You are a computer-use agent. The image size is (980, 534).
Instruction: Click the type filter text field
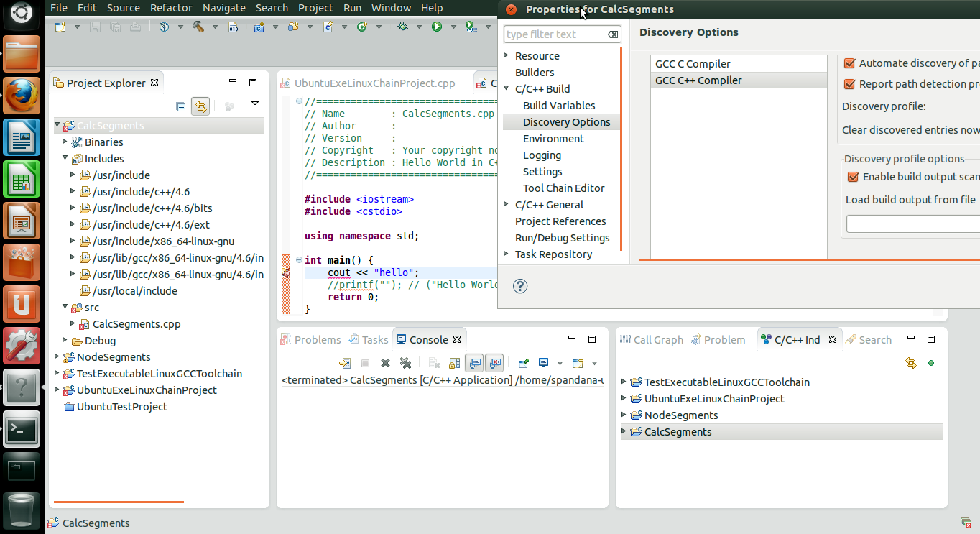[x=553, y=34]
